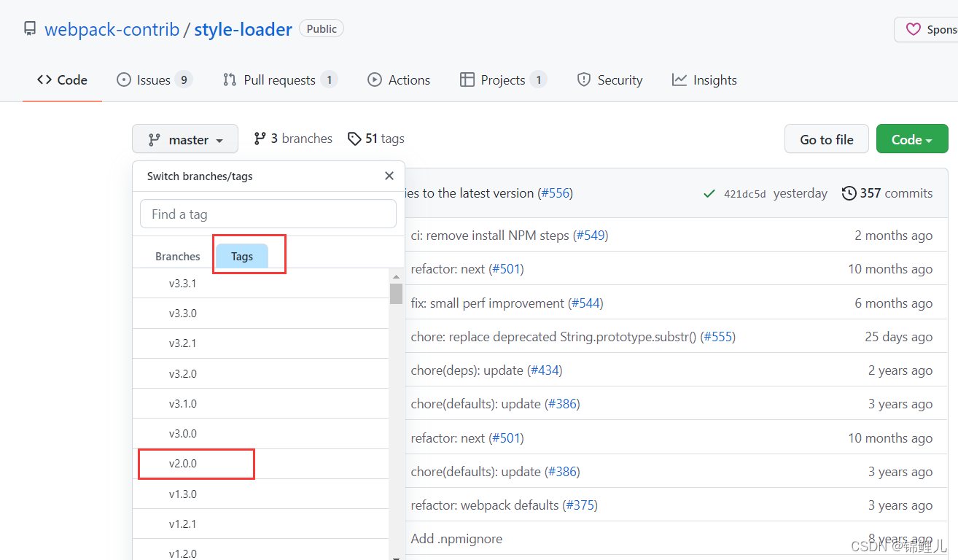
Task: Open pull request link #375
Action: (x=580, y=505)
